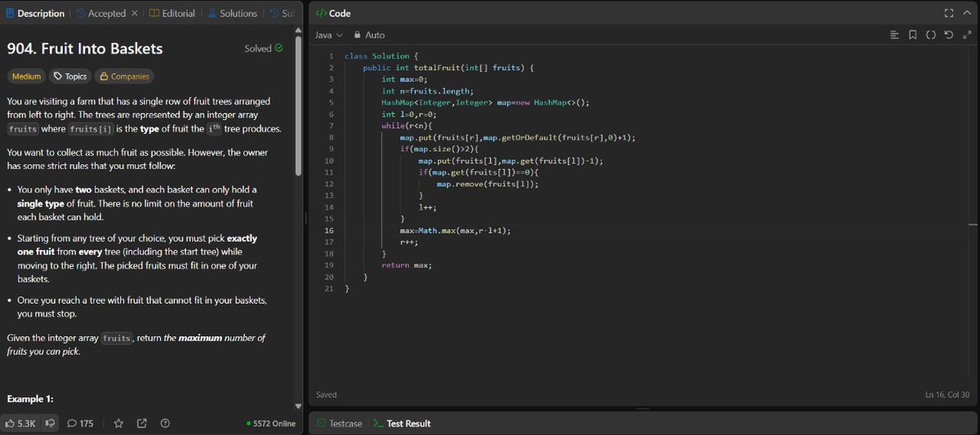Open the comments showing 175
Image resolution: width=980 pixels, height=435 pixels.
pyautogui.click(x=80, y=424)
